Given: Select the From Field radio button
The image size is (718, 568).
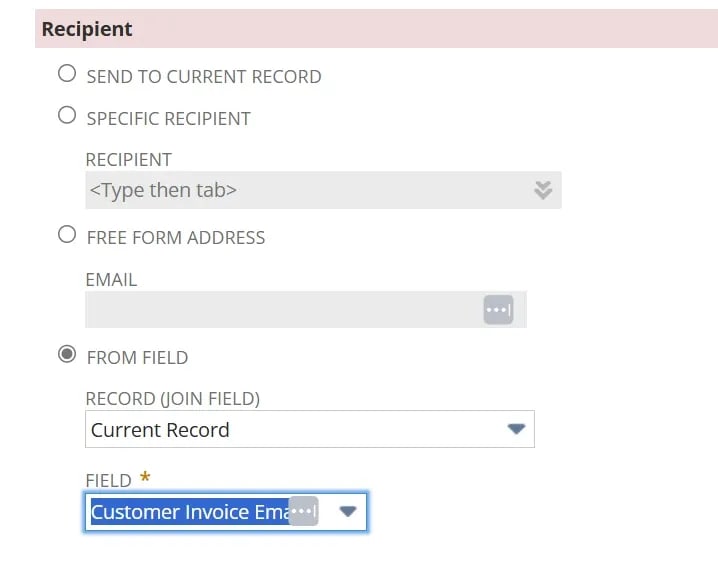Looking at the screenshot, I should point(67,354).
